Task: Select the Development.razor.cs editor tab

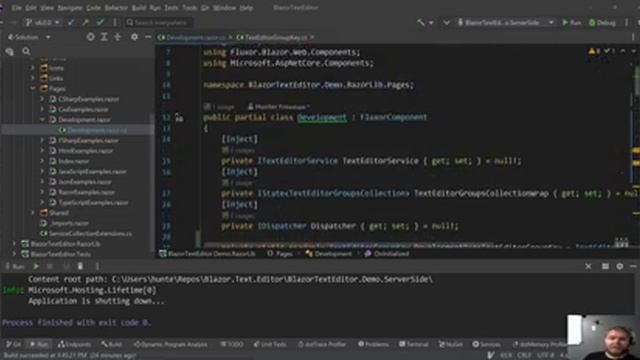Action: [195, 37]
